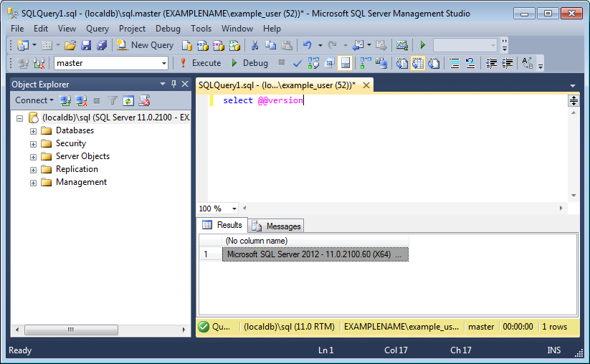Click the Analysis Services XMLA Query icon

coord(234,46)
